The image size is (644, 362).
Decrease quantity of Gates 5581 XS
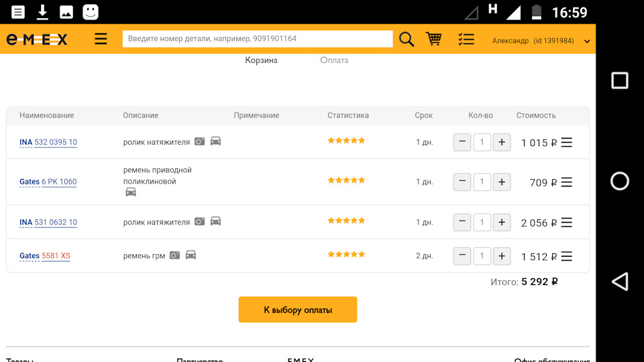click(x=462, y=255)
